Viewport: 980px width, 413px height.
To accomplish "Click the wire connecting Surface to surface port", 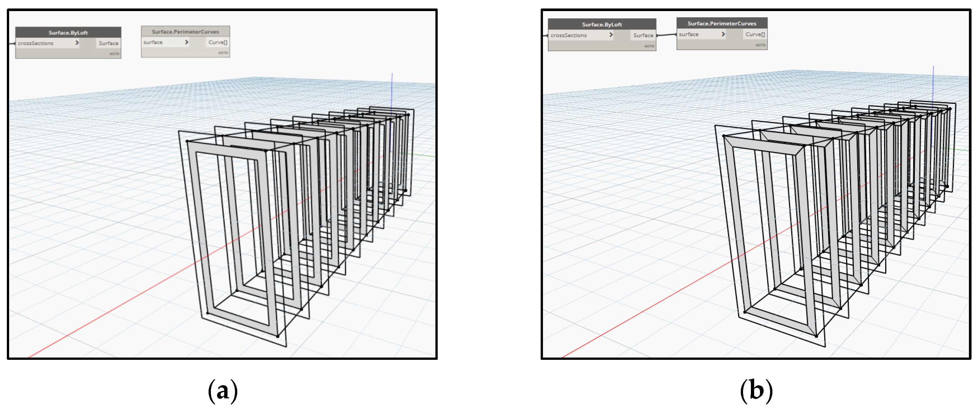I will click(x=666, y=35).
